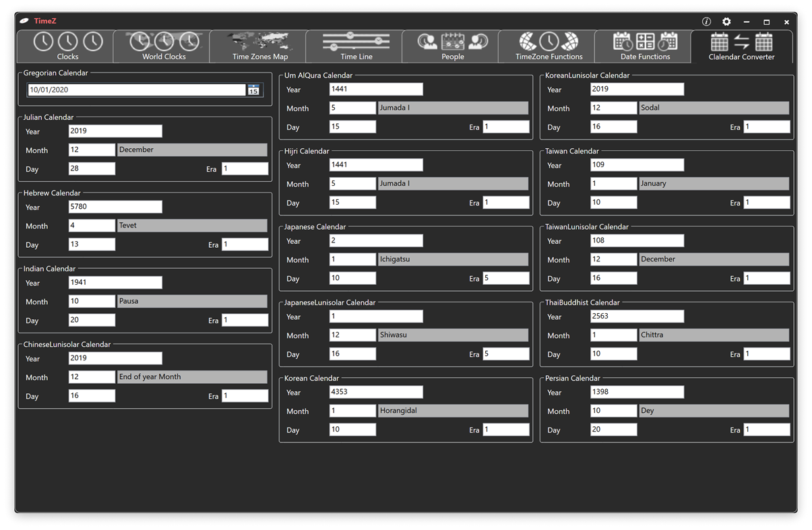Click the JapaneseLunisolar Calendar Year field
This screenshot has width=812, height=530.
pos(376,317)
